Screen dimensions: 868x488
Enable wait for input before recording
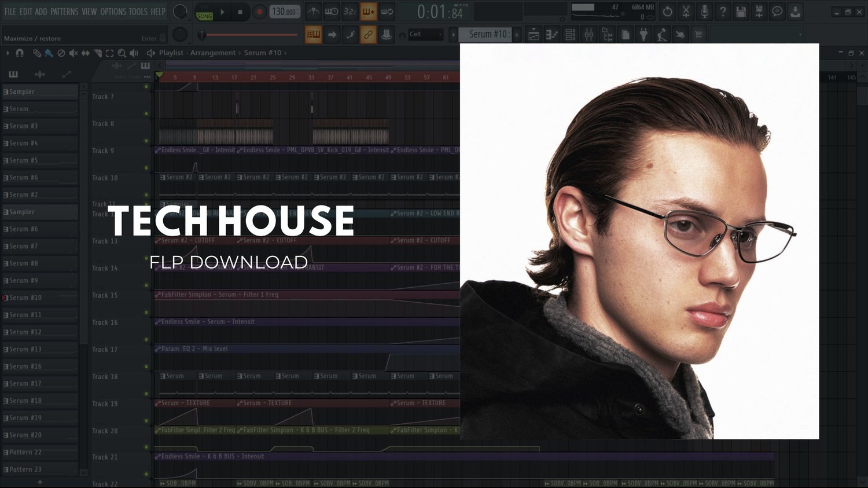332,12
